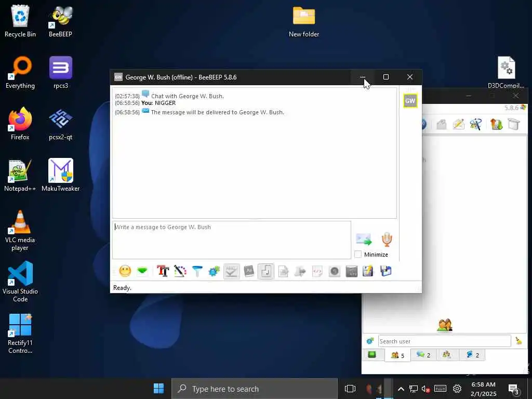Toggle the Return-key-sends-message button
The image size is (532, 399).
(265, 271)
